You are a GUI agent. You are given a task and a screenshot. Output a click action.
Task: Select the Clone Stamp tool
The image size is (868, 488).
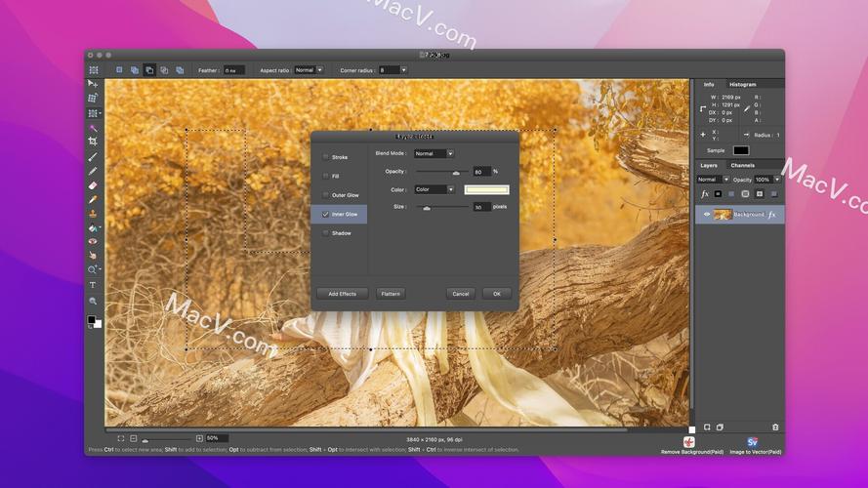click(93, 214)
